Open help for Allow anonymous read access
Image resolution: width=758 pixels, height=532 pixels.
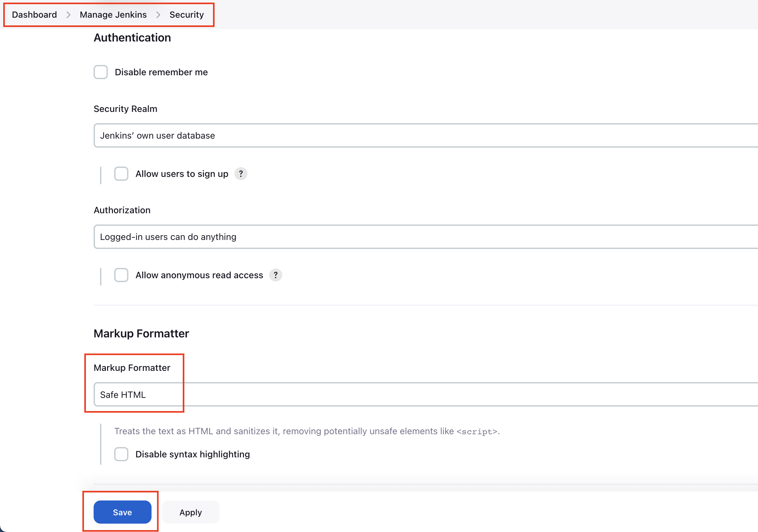coord(276,275)
